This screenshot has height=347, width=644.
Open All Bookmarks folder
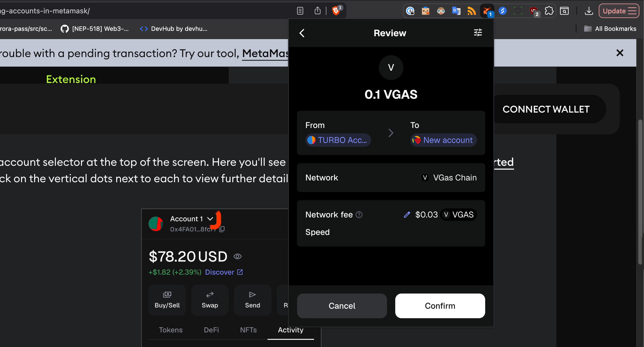point(610,29)
